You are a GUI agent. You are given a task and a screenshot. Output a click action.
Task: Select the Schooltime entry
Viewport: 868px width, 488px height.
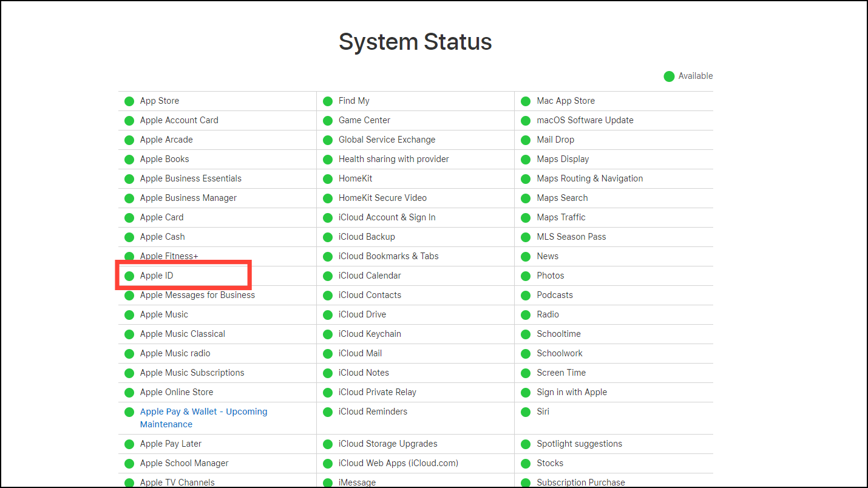pyautogui.click(x=558, y=334)
